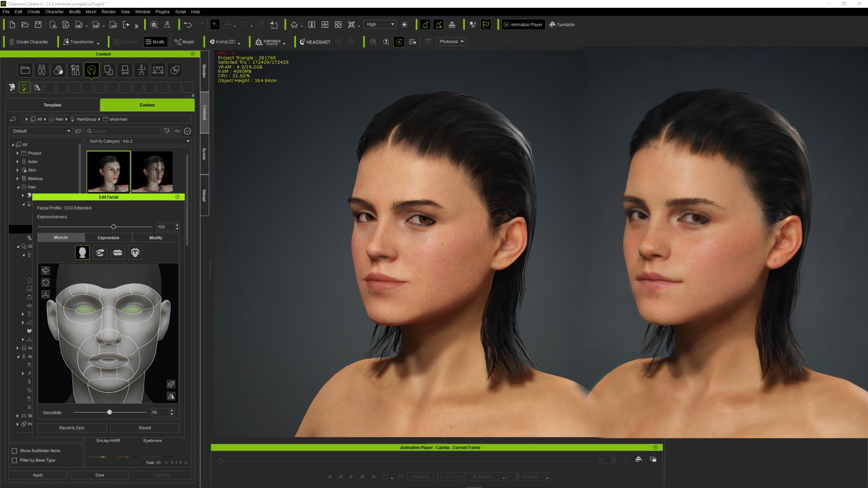Switch to the Modify tab in Edit Facial

pyautogui.click(x=156, y=238)
